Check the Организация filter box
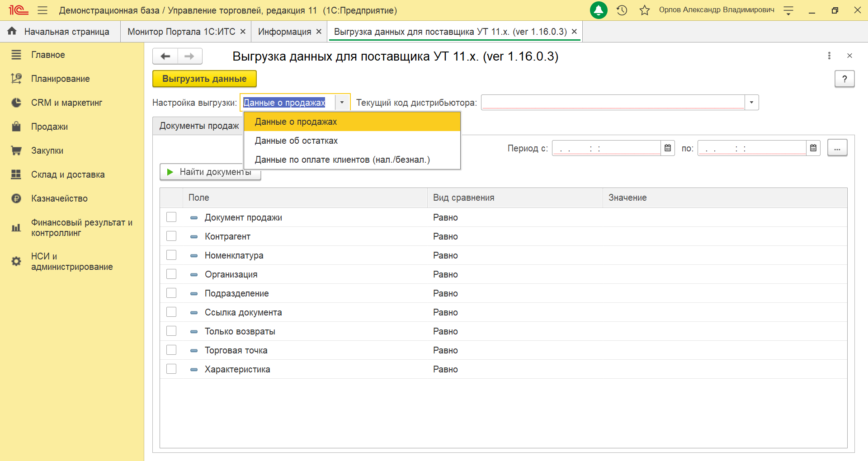Image resolution: width=868 pixels, height=461 pixels. (171, 274)
